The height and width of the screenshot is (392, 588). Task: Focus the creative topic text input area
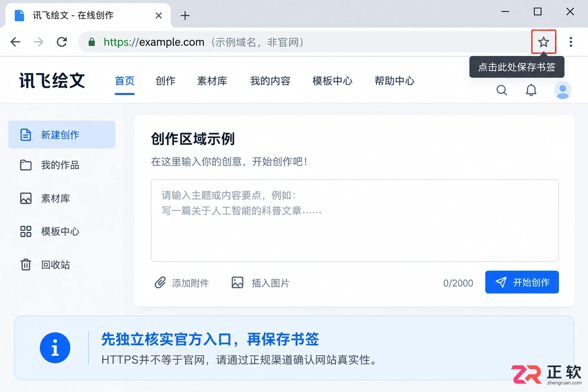pos(355,220)
